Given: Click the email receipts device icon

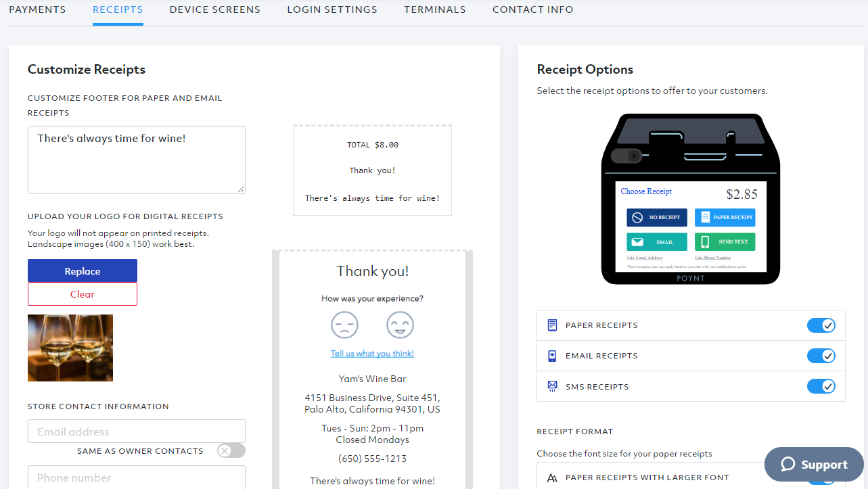Looking at the screenshot, I should [552, 356].
